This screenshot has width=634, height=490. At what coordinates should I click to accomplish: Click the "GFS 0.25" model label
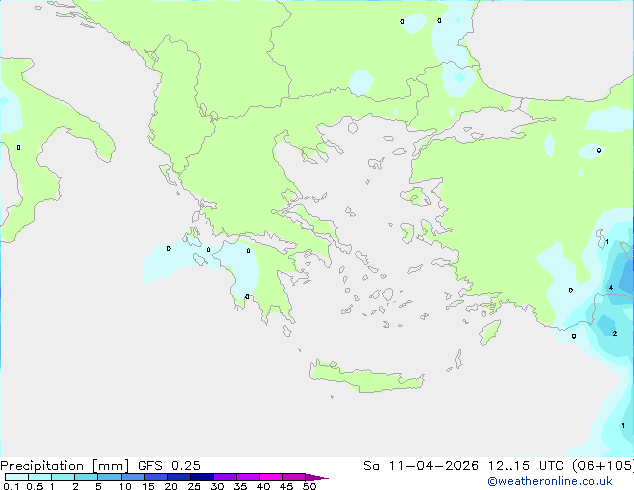pos(169,465)
